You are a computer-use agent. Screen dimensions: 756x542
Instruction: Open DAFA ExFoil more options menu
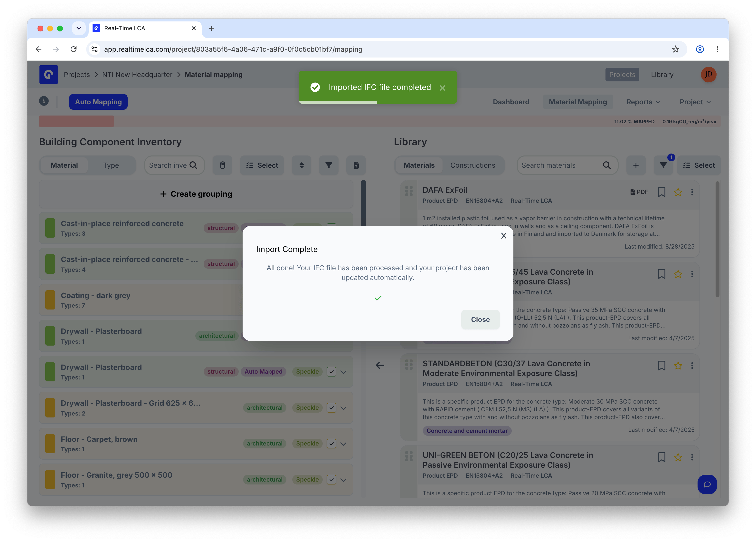pyautogui.click(x=692, y=192)
